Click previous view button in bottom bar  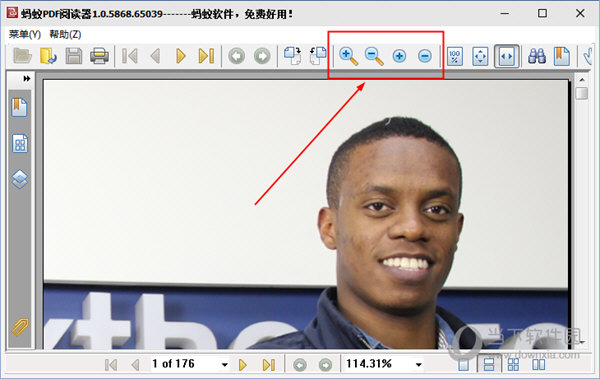[x=300, y=365]
